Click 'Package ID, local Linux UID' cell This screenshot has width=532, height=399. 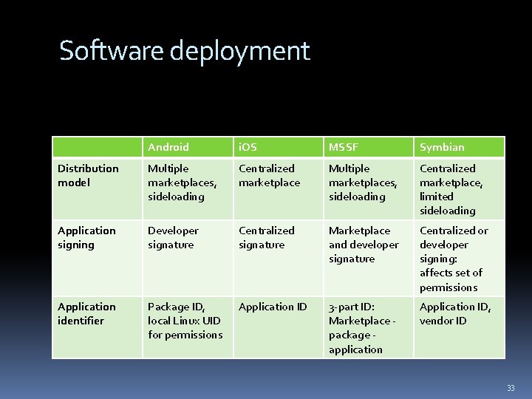[x=188, y=327]
